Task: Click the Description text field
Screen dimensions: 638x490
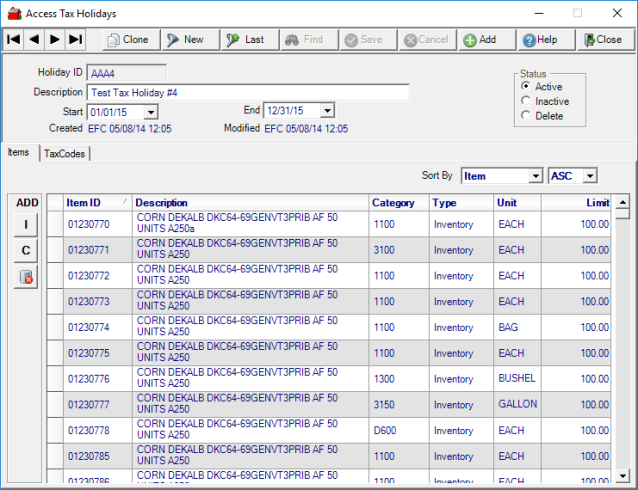Action: point(248,92)
